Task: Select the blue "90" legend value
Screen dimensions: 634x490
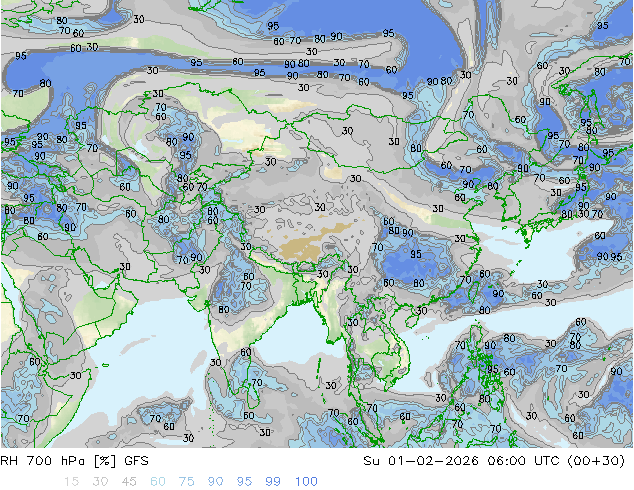Action: [x=216, y=482]
